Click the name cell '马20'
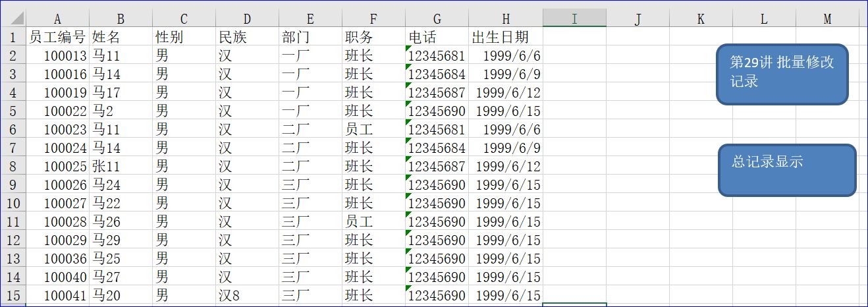This screenshot has width=868, height=307. (121, 295)
